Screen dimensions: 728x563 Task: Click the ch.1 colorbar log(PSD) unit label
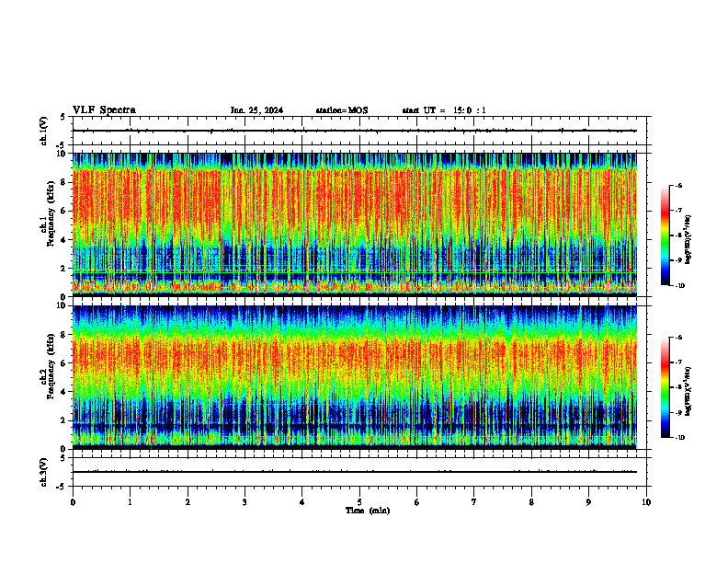tap(688, 240)
